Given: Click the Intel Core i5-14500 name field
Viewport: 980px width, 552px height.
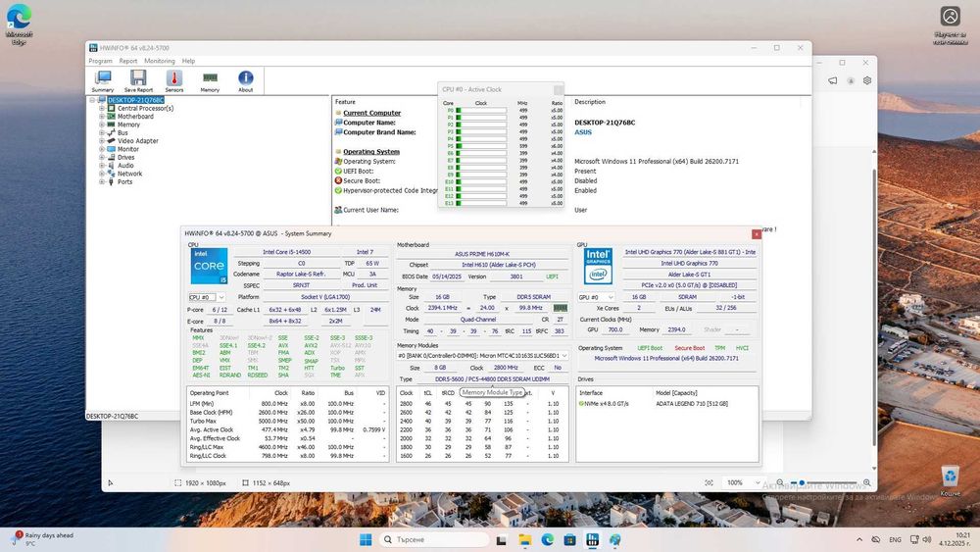Looking at the screenshot, I should point(286,252).
